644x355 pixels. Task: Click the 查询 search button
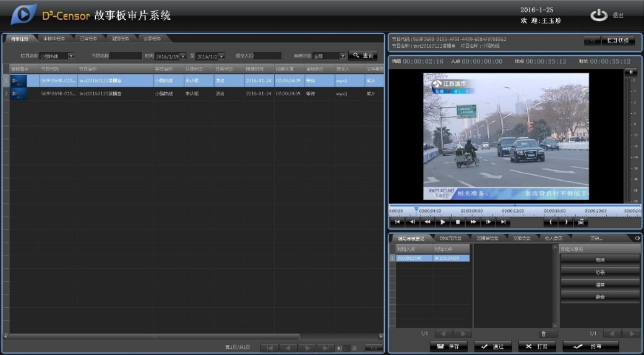pyautogui.click(x=363, y=56)
